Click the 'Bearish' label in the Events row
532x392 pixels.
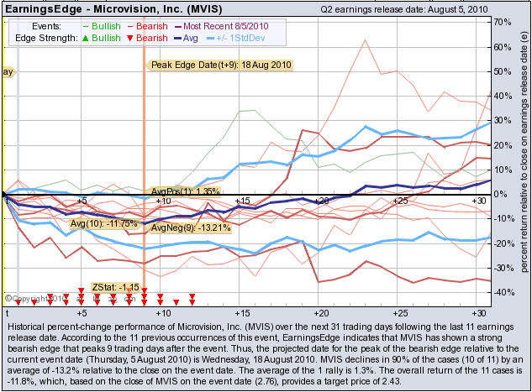[151, 26]
